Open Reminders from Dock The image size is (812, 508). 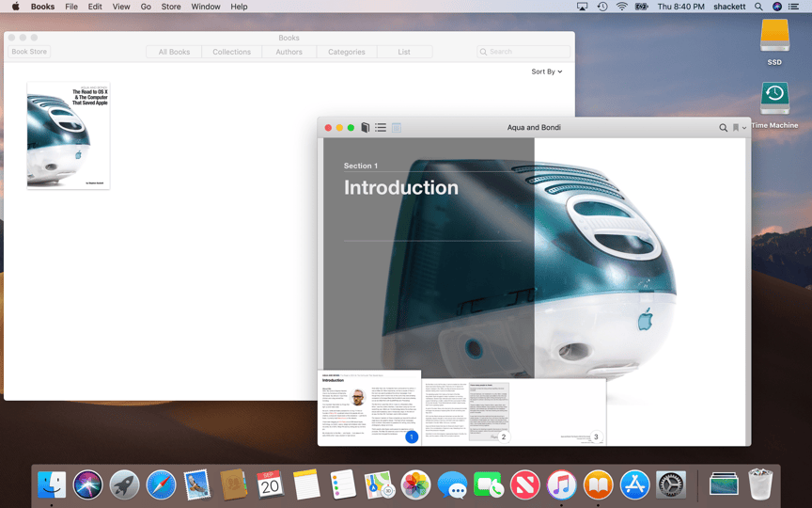tap(343, 484)
